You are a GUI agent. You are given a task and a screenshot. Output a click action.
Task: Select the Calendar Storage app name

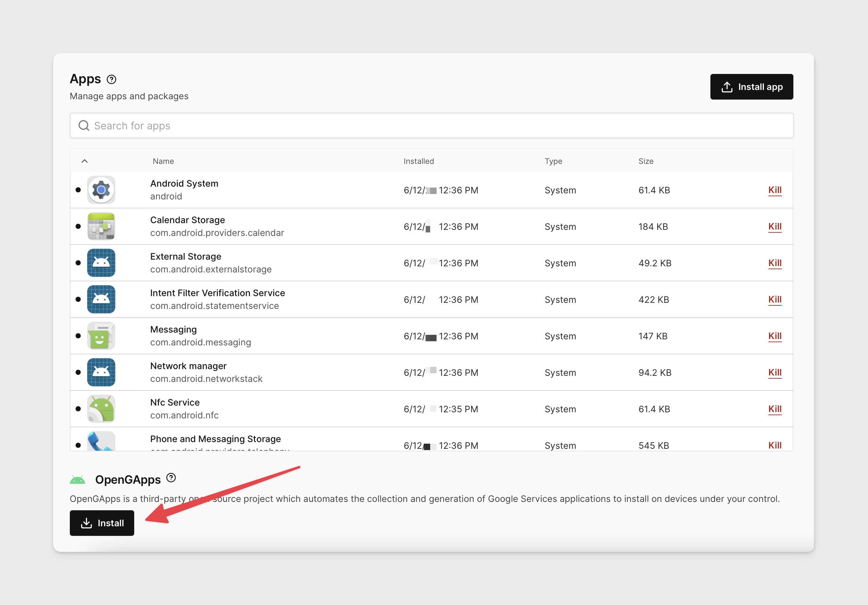tap(187, 220)
